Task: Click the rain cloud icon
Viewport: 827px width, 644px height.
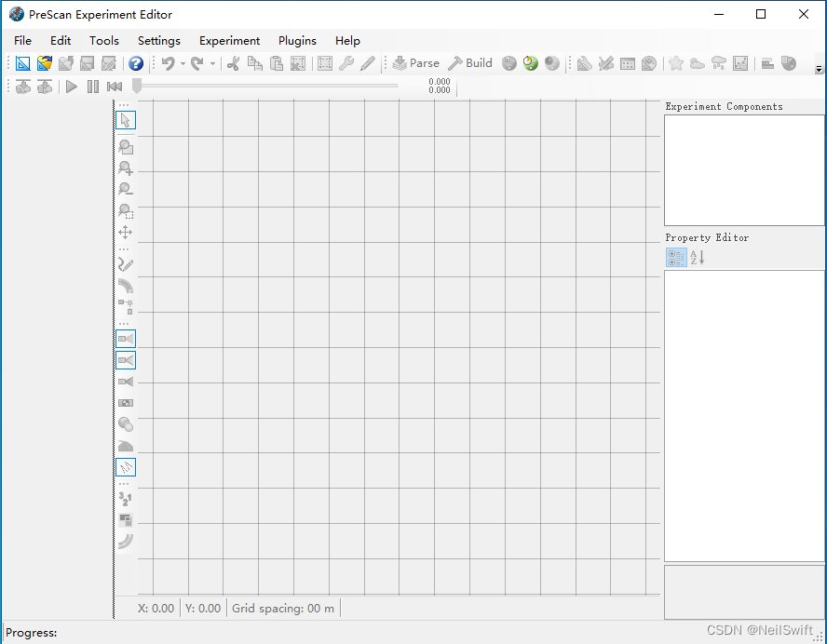Action: coord(719,64)
